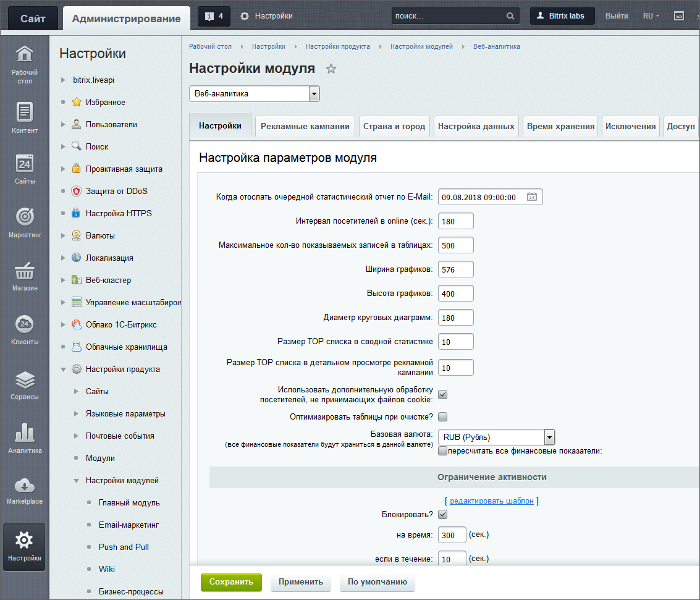The image size is (700, 600).
Task: Click the Ширина графиков input field
Action: (455, 269)
